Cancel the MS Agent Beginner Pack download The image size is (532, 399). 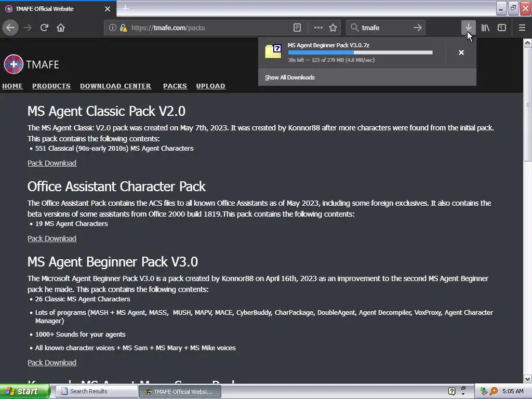pyautogui.click(x=461, y=52)
